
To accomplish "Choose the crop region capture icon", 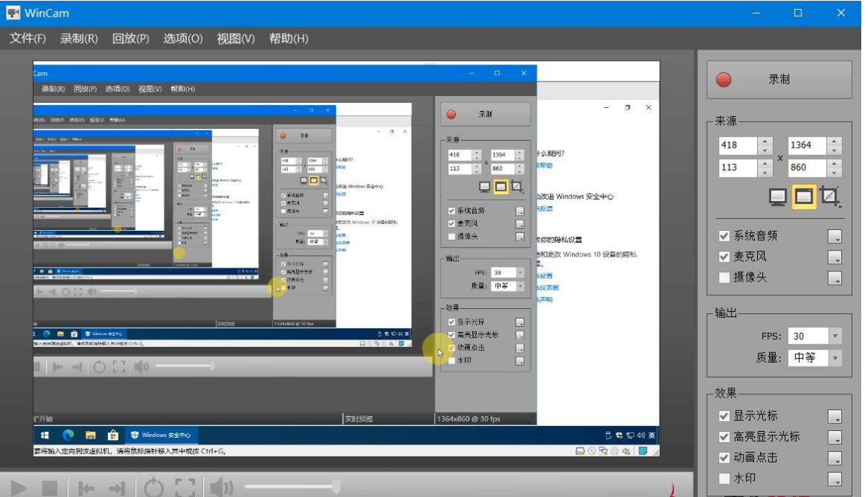I will point(829,197).
